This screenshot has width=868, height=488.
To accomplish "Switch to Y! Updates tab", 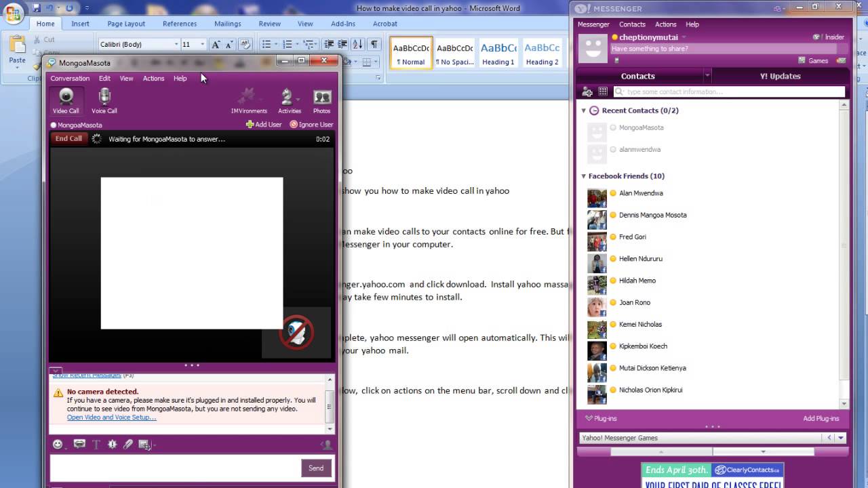I will pos(780,76).
